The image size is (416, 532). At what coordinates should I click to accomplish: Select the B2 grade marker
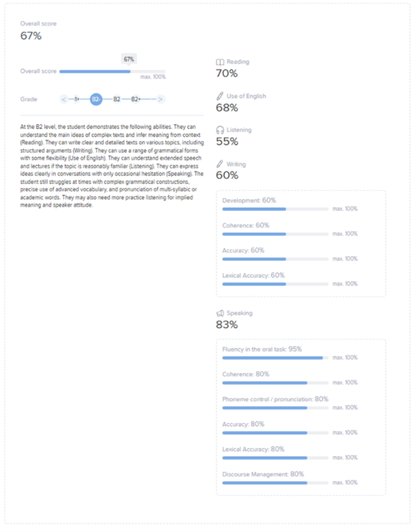[x=117, y=99]
